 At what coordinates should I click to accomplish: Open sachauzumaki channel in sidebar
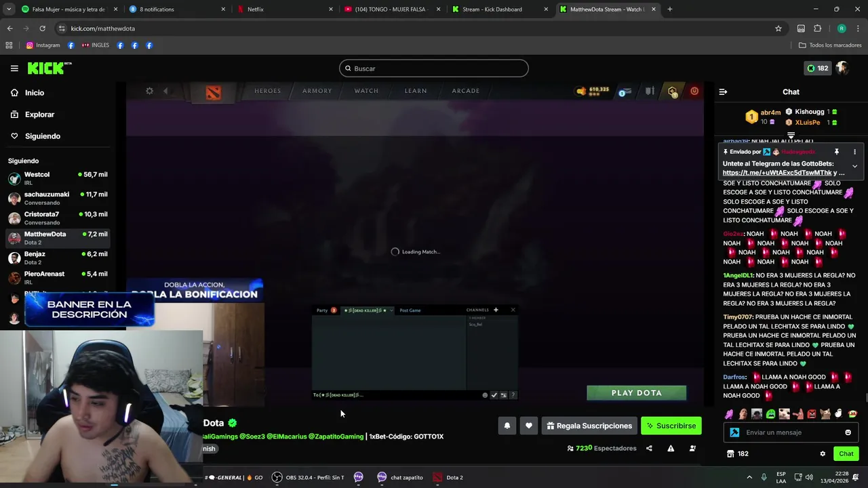pyautogui.click(x=58, y=198)
